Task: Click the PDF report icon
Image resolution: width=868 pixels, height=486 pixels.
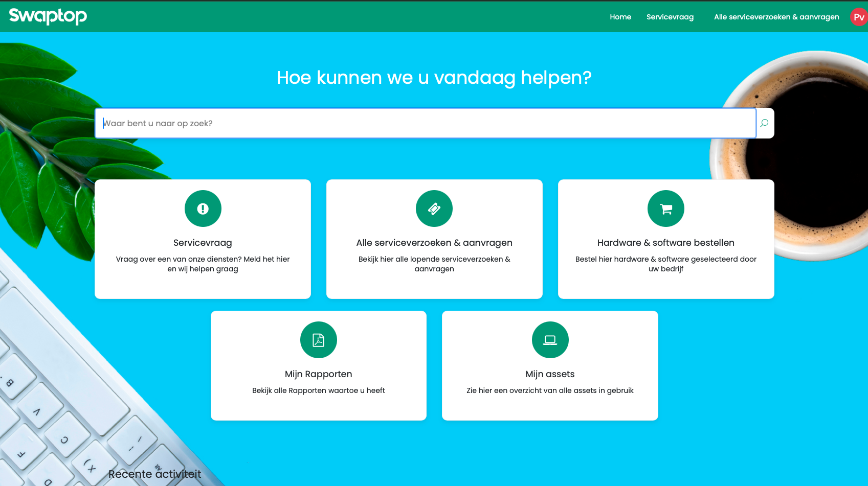Action: coord(319,340)
